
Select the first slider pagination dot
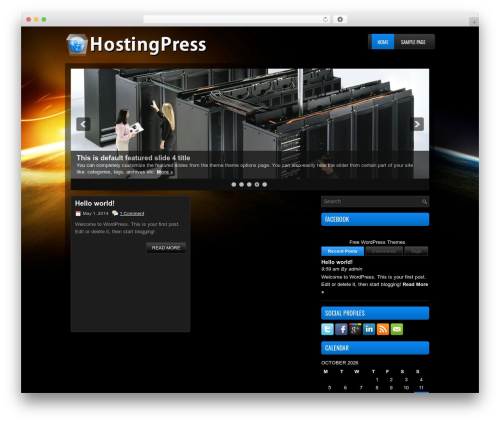click(x=234, y=184)
